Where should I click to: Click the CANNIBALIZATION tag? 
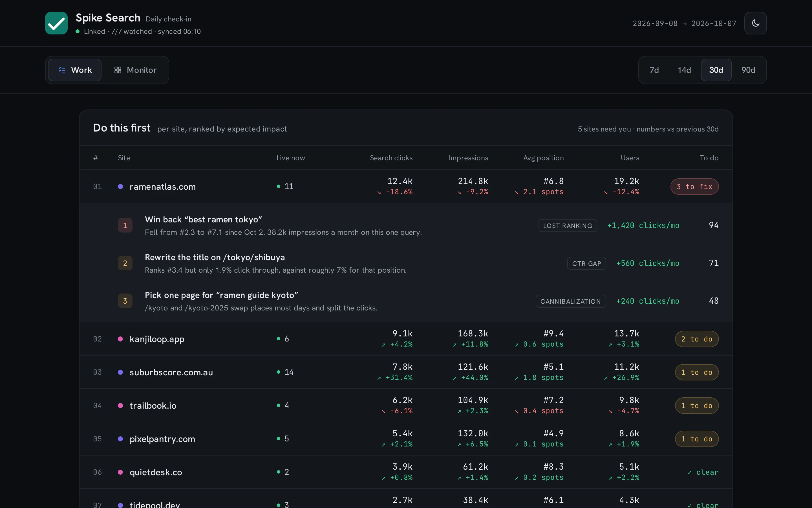pyautogui.click(x=570, y=301)
